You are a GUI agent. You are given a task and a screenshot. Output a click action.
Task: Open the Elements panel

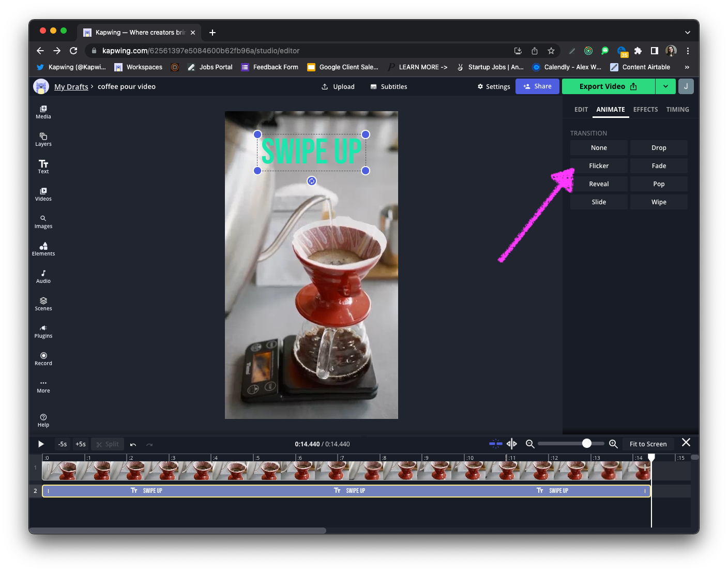[43, 249]
